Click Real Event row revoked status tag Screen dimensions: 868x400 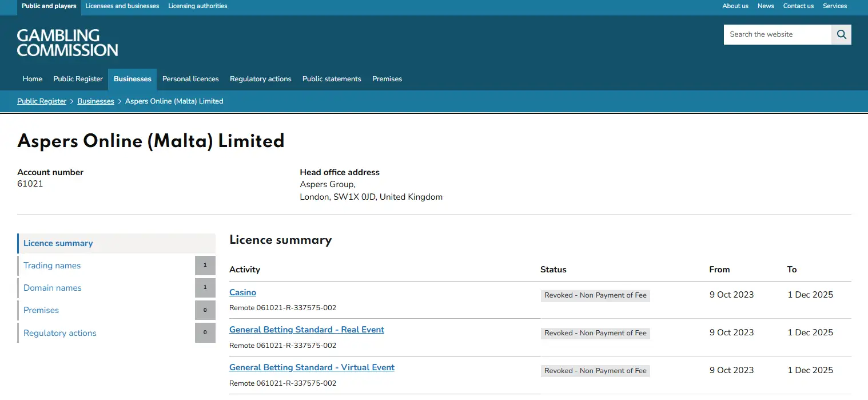click(595, 333)
